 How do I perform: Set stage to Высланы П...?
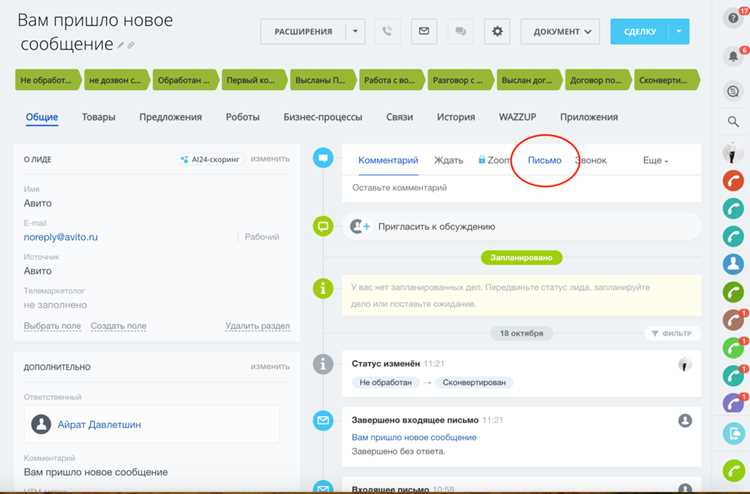323,80
